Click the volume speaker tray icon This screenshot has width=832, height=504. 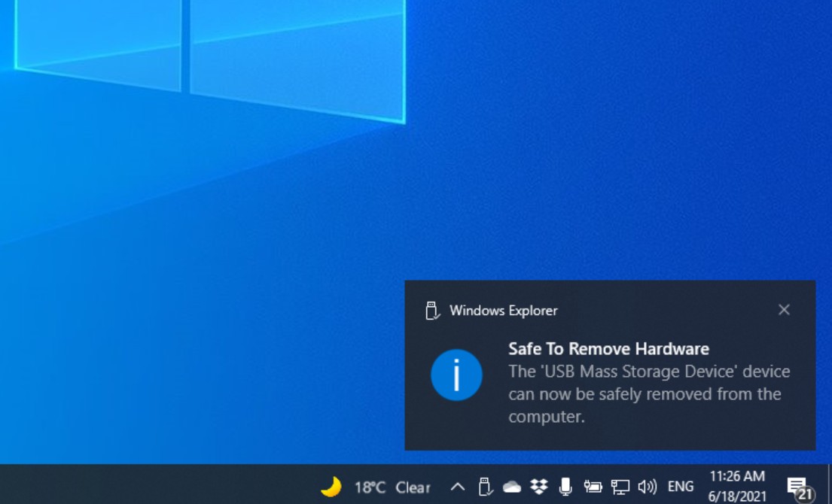click(647, 487)
